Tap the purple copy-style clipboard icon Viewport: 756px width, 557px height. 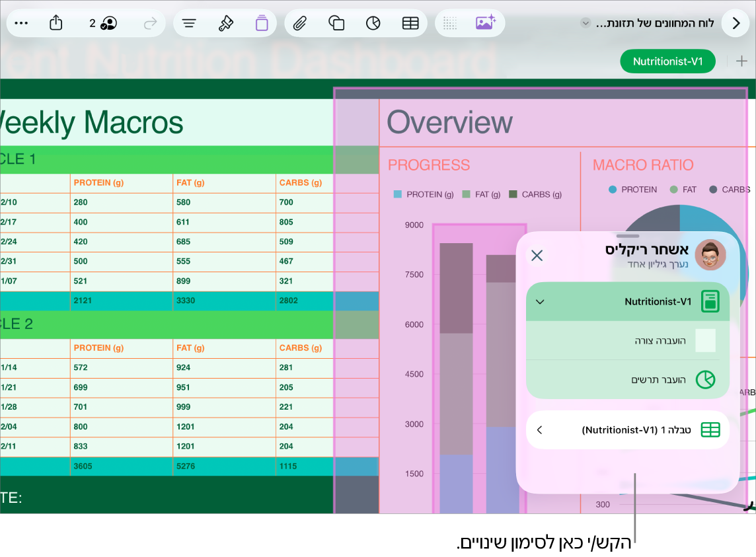(x=261, y=23)
